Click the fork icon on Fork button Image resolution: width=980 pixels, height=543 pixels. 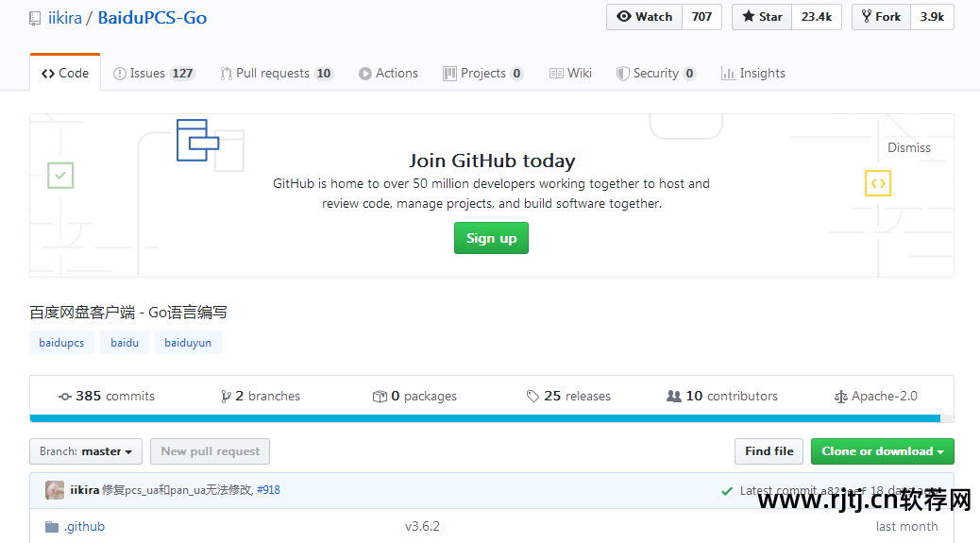tap(867, 16)
